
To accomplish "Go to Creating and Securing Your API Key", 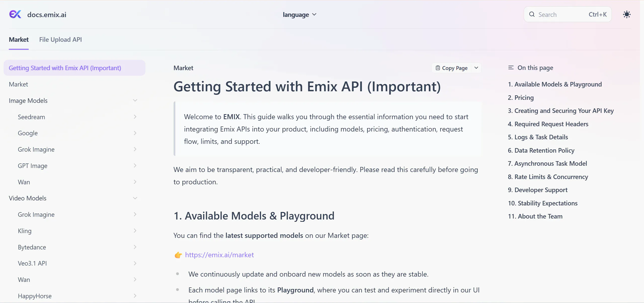I will (561, 111).
